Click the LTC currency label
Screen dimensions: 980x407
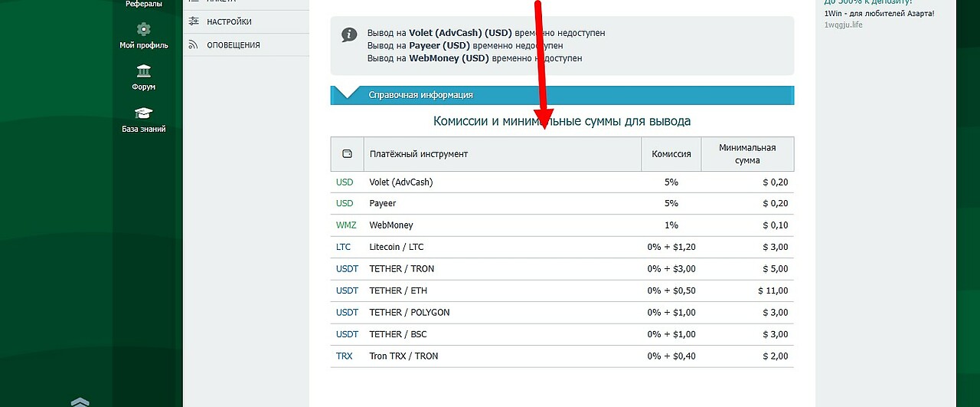pos(343,247)
